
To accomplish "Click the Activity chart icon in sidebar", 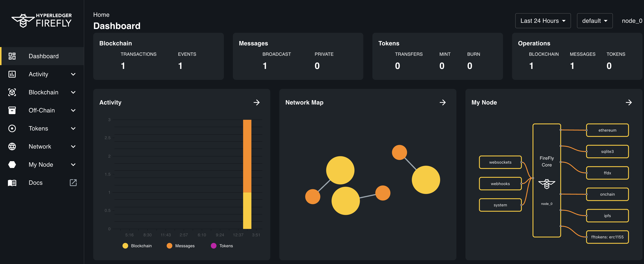I will point(12,74).
